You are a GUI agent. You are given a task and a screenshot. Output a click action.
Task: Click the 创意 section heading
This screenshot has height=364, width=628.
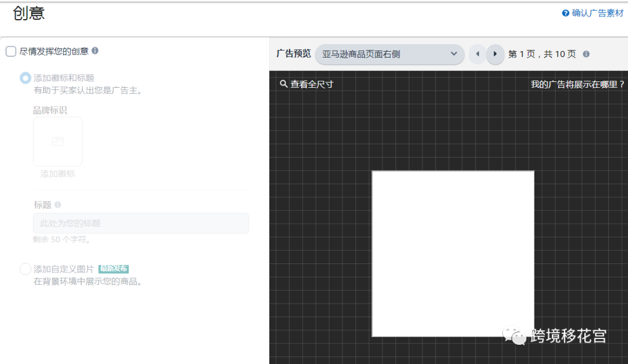pyautogui.click(x=28, y=13)
